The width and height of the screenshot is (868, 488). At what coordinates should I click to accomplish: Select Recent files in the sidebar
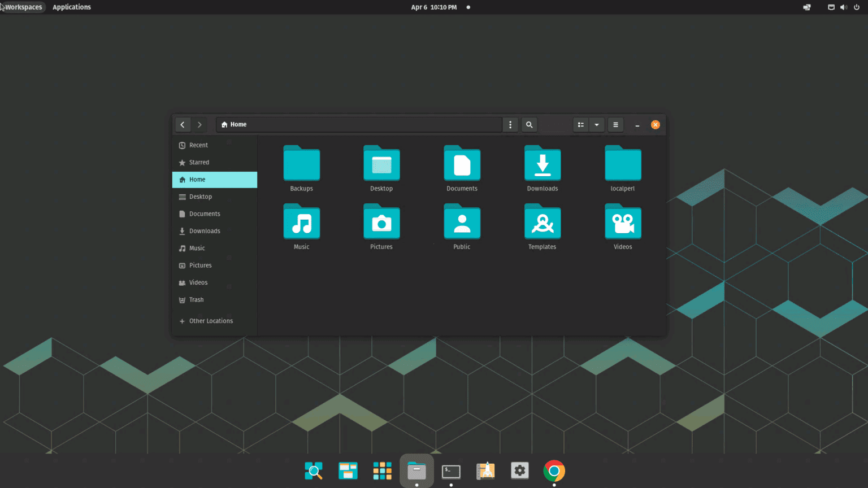pos(199,145)
